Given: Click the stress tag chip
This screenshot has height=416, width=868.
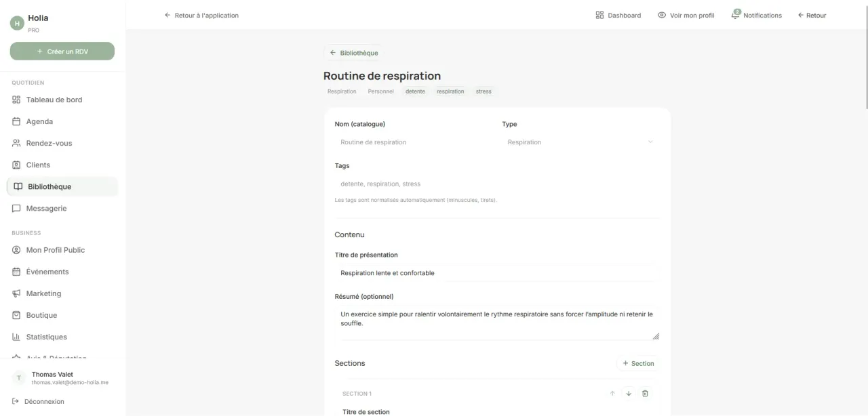Looking at the screenshot, I should coord(484,91).
